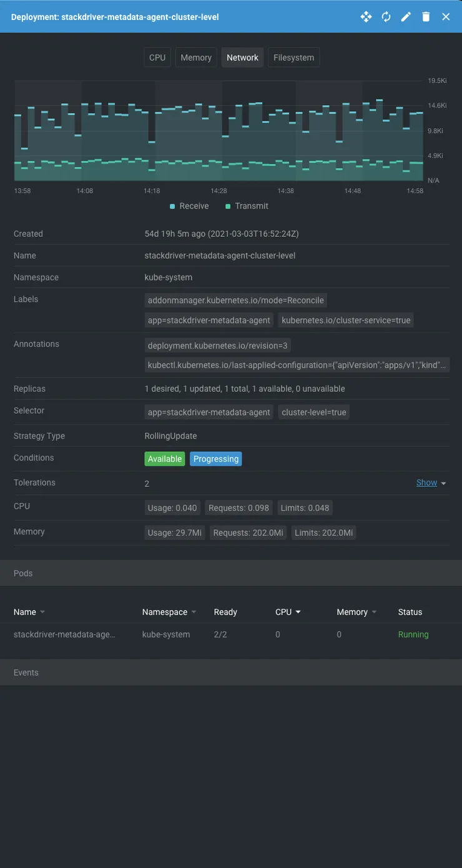The image size is (462, 868).
Task: Delete the deployment with the trash icon
Action: [x=425, y=16]
